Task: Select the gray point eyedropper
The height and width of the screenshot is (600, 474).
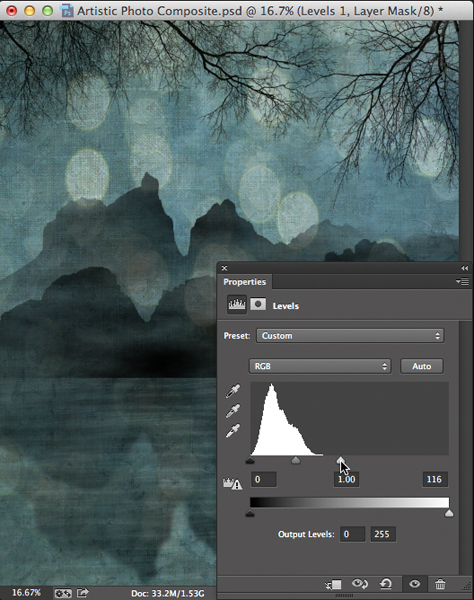Action: [233, 411]
